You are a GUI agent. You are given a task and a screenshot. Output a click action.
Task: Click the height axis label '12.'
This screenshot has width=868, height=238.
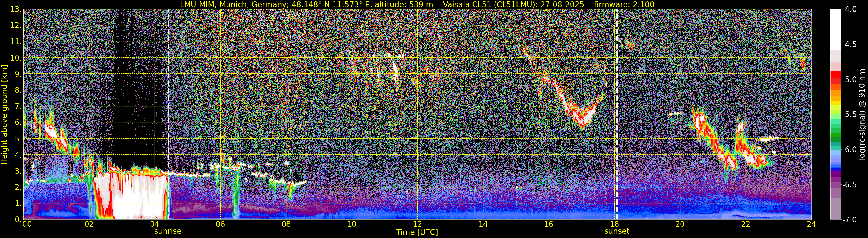[x=16, y=26]
